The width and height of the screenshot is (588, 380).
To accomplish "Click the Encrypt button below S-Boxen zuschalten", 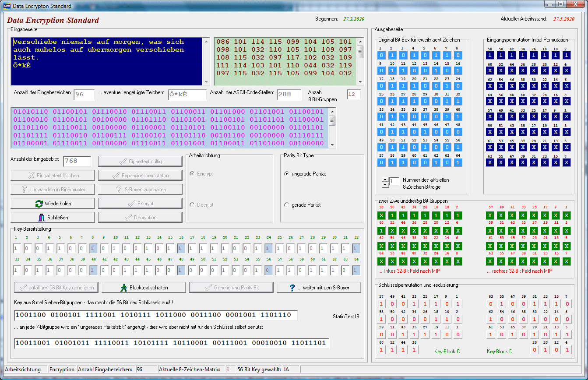I will (140, 204).
